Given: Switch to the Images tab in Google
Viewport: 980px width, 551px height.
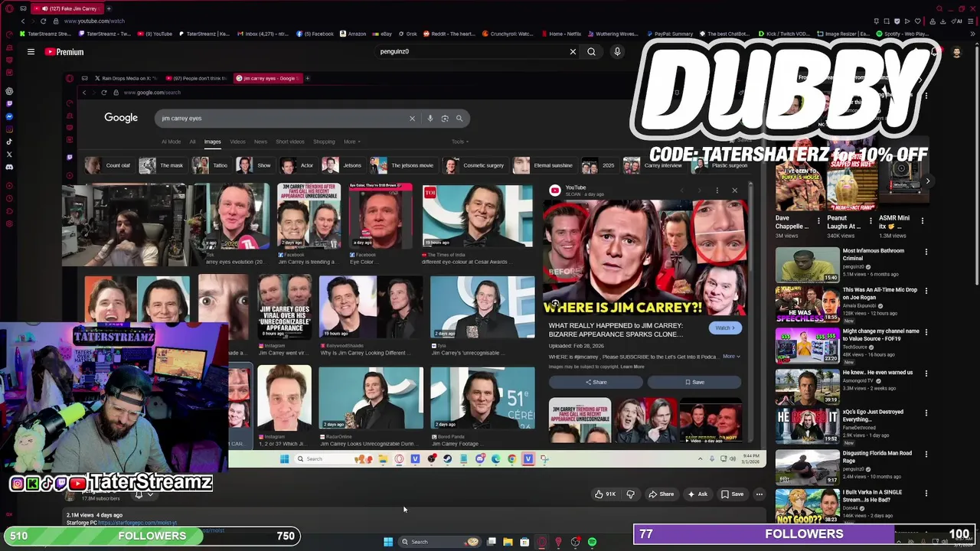Looking at the screenshot, I should pyautogui.click(x=212, y=142).
